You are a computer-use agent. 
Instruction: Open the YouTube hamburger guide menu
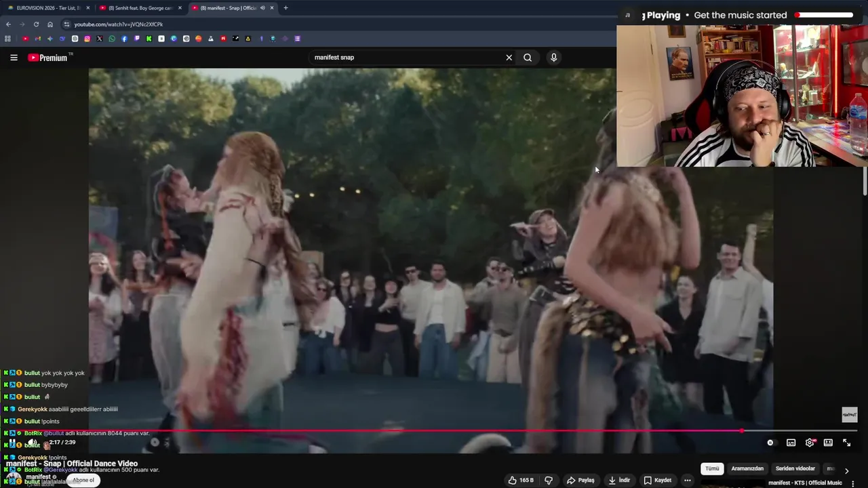point(14,58)
